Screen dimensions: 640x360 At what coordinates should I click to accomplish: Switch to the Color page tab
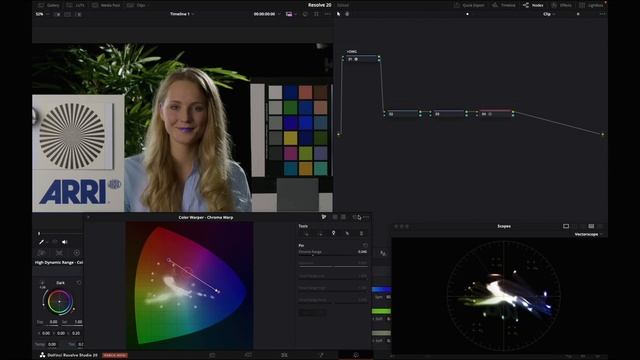356,355
